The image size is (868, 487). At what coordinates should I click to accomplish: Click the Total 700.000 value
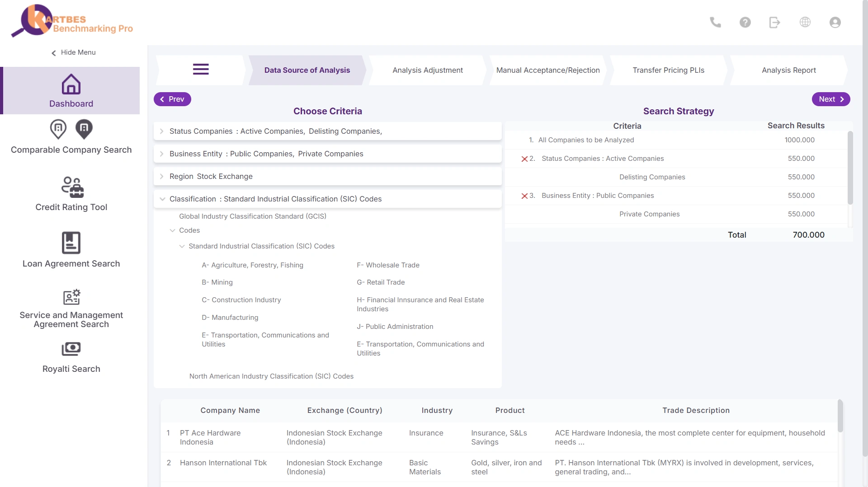[x=808, y=235]
